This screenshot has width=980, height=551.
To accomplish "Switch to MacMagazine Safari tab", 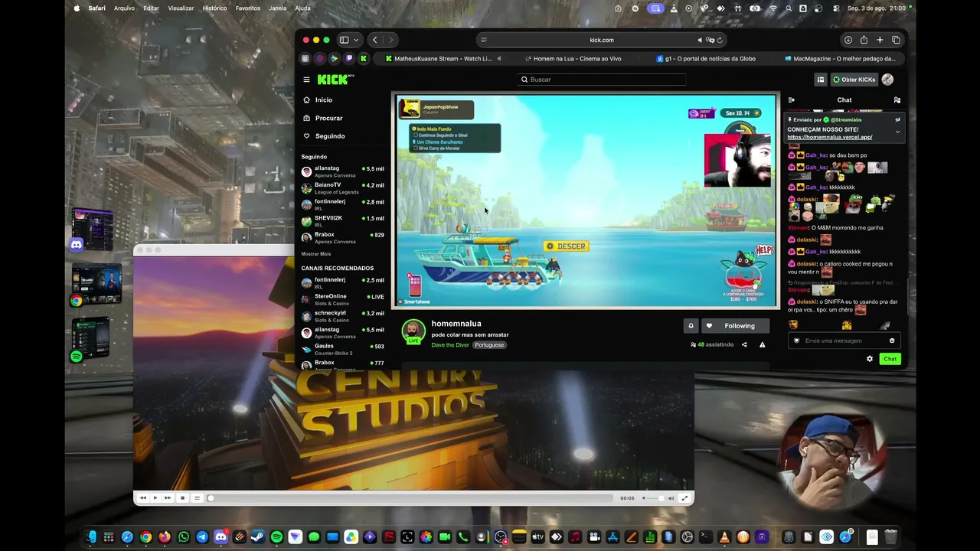I will click(839, 59).
